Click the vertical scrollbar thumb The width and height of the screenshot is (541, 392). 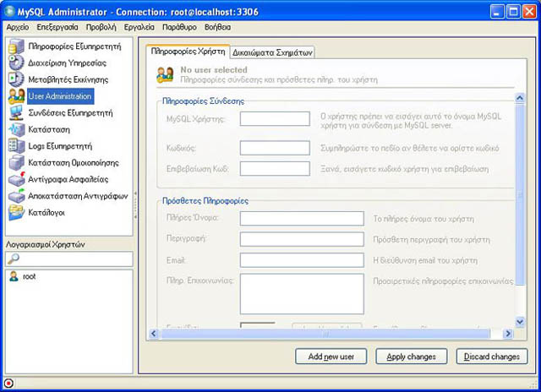point(520,195)
